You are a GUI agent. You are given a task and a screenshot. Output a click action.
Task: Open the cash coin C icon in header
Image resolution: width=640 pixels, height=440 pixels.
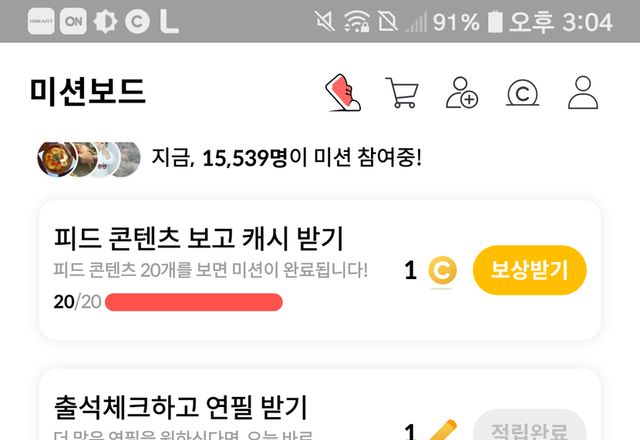tap(522, 93)
